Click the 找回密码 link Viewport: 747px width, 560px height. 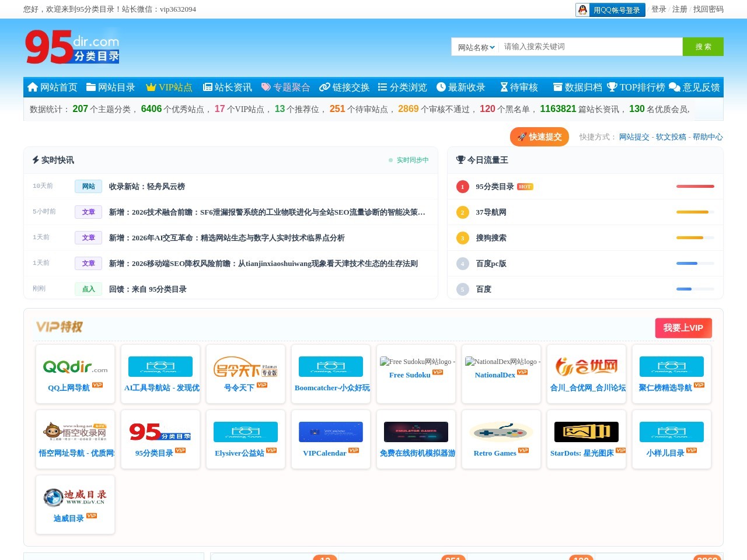coord(708,9)
